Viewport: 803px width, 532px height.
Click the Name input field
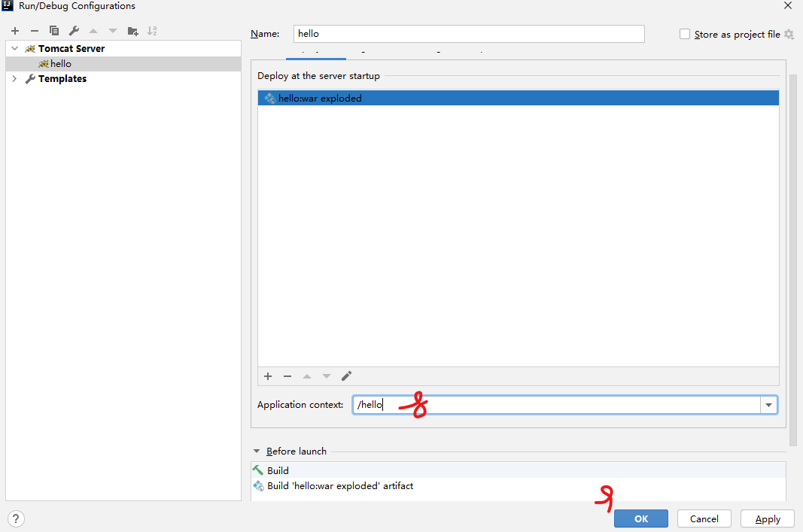point(469,34)
